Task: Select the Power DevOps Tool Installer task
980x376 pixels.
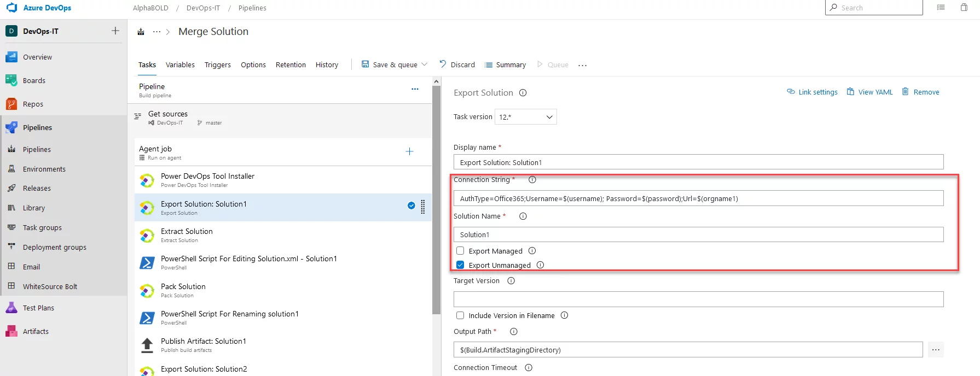Action: [x=283, y=180]
